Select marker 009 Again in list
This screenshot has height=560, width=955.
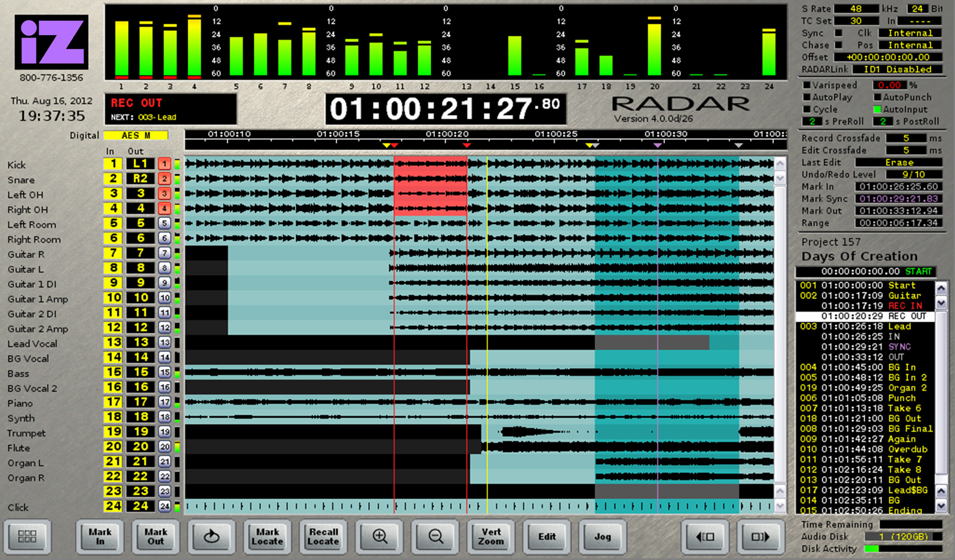coord(865,439)
